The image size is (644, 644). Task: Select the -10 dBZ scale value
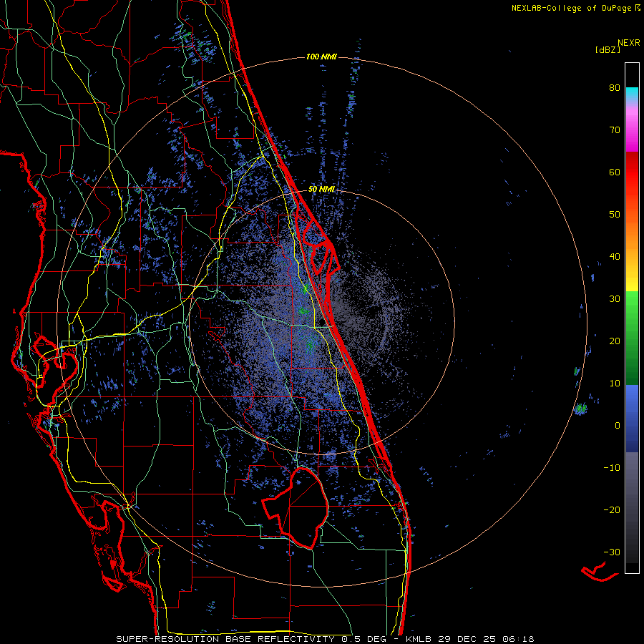(x=612, y=468)
